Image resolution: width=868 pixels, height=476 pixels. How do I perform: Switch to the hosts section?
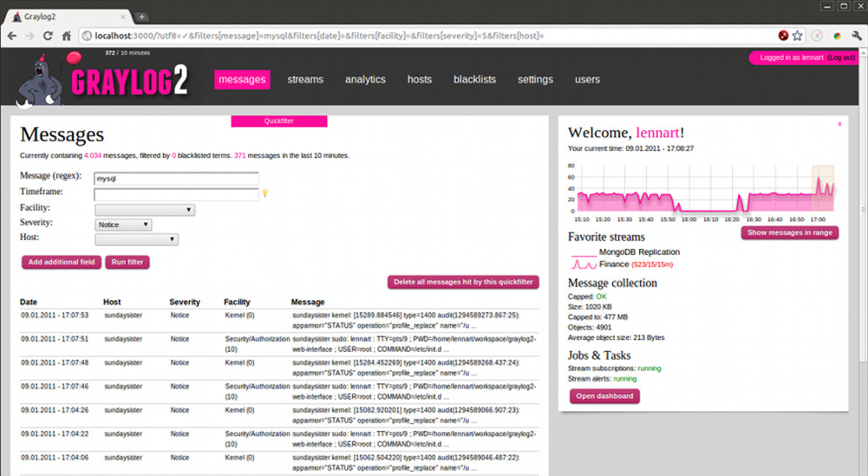click(420, 80)
